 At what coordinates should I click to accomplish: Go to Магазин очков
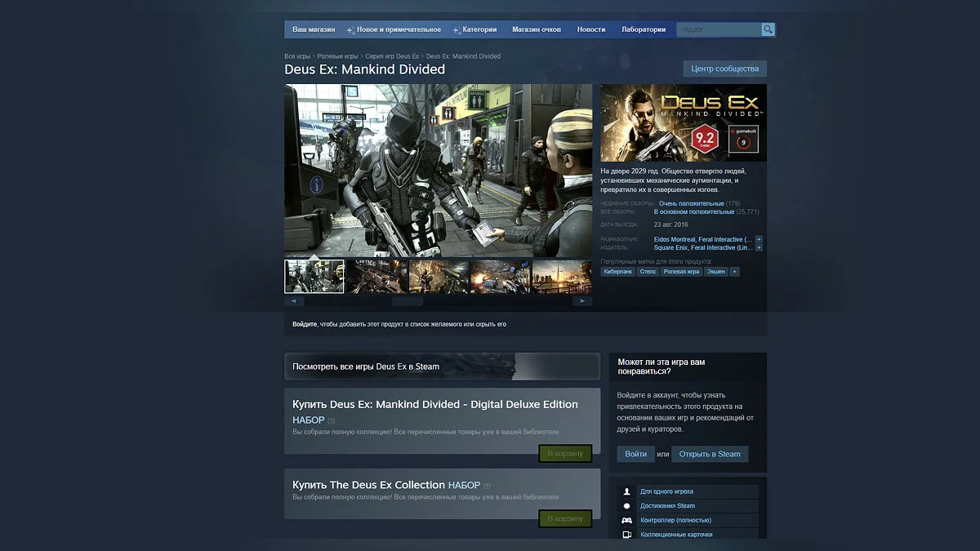click(x=537, y=29)
